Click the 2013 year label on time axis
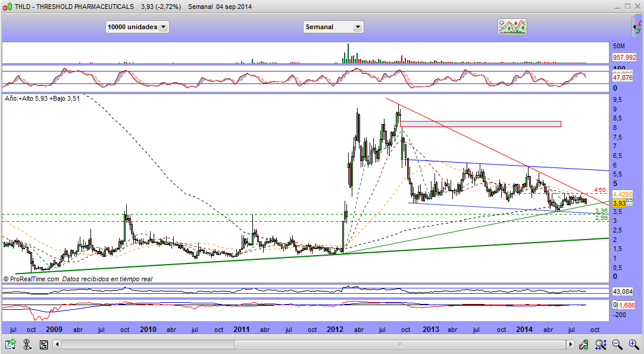The width and height of the screenshot is (644, 354). [x=431, y=330]
